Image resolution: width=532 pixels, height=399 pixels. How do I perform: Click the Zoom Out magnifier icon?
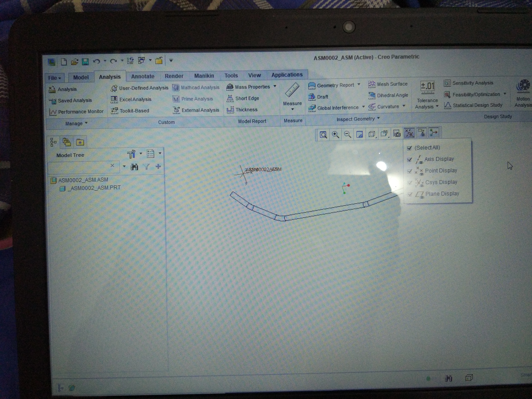pyautogui.click(x=347, y=134)
